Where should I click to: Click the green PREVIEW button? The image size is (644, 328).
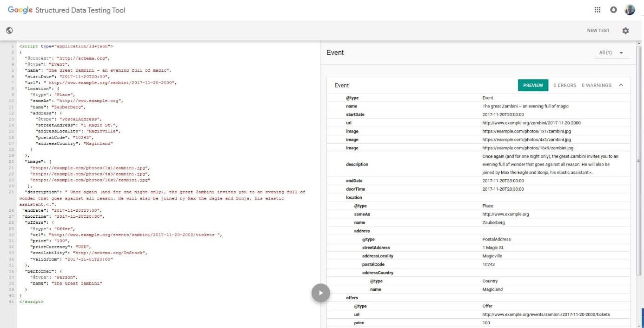533,85
